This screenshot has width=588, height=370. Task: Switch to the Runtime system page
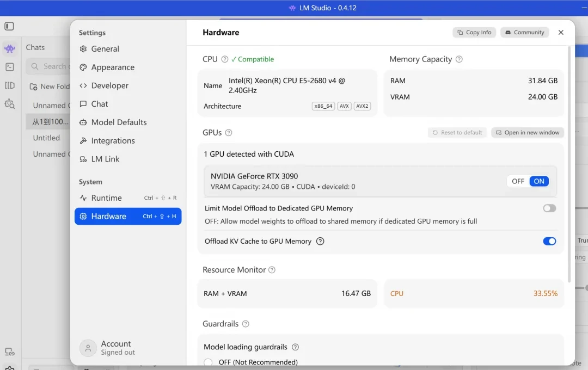[128, 198]
